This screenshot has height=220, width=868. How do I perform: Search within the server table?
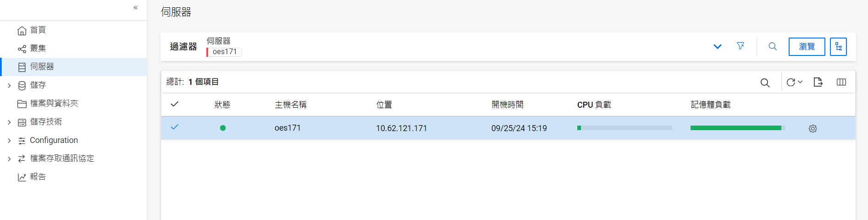tap(765, 82)
